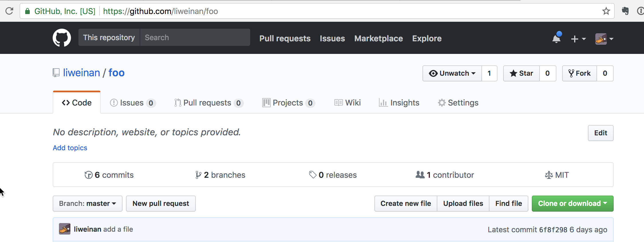This screenshot has height=242, width=644.
Task: View the 1 contributor page
Action: pos(445,175)
